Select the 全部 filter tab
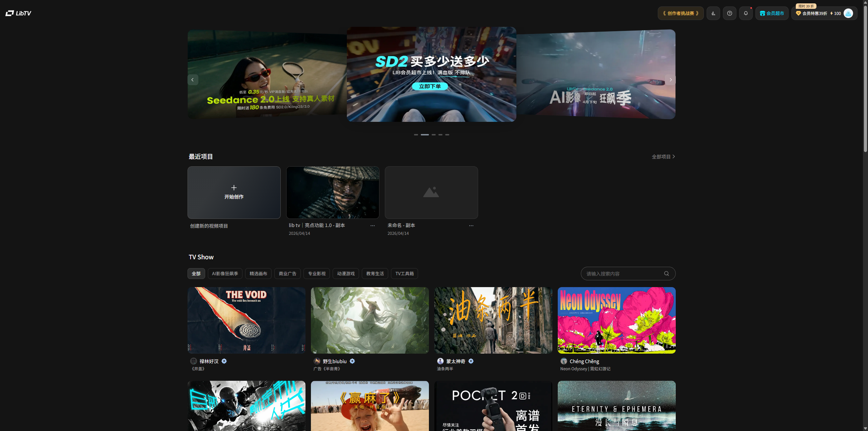 196,274
